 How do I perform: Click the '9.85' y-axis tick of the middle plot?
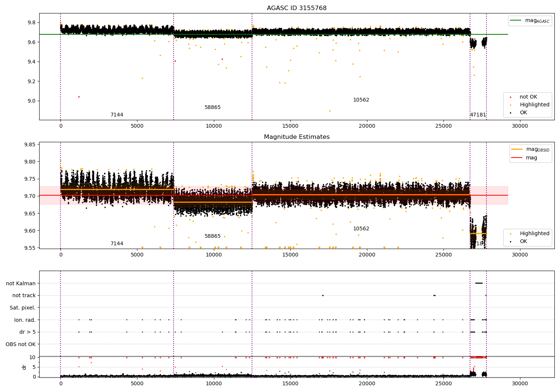[30, 144]
